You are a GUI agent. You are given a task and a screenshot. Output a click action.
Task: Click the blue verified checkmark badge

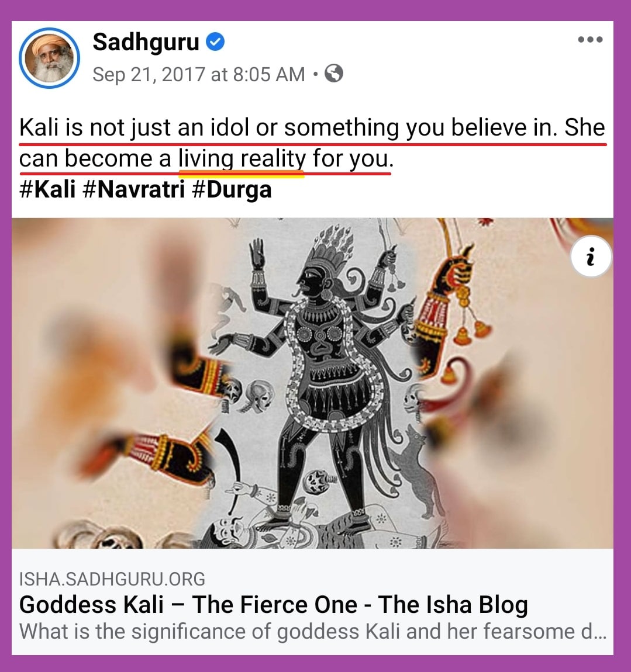[215, 42]
